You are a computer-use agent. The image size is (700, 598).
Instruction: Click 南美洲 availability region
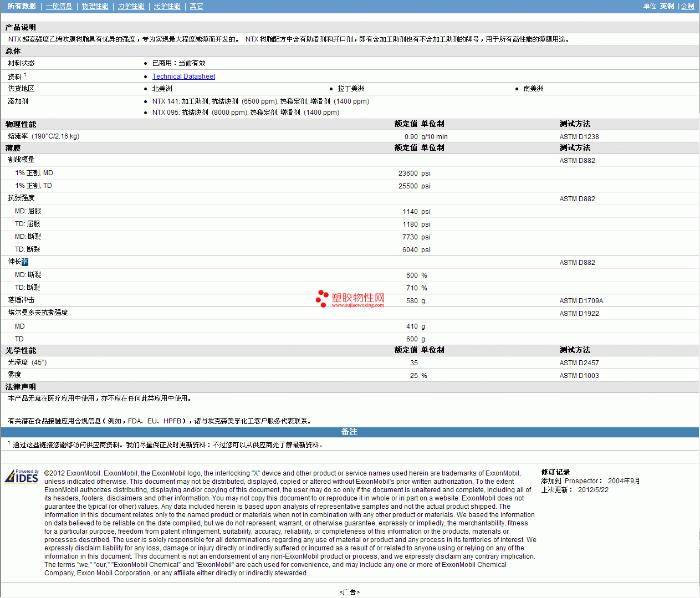[x=533, y=89]
